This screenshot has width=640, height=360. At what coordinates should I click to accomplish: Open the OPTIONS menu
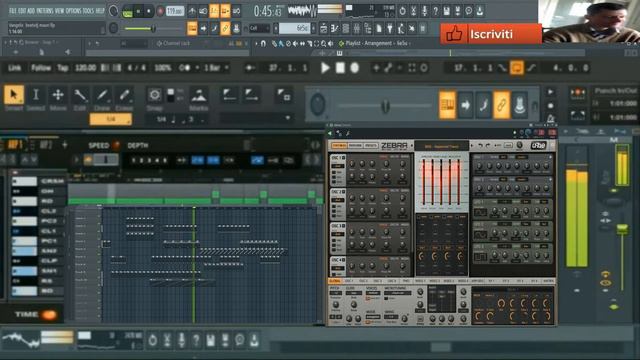click(73, 11)
